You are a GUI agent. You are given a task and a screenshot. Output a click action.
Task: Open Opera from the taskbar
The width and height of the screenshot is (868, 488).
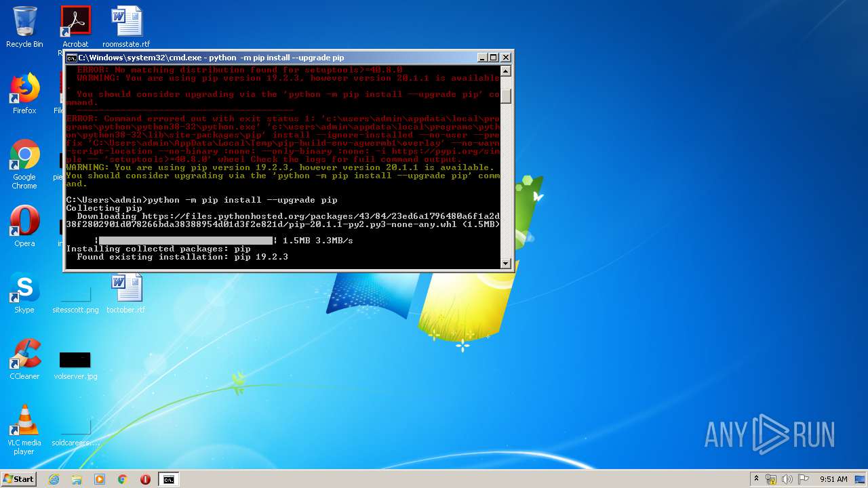click(145, 479)
